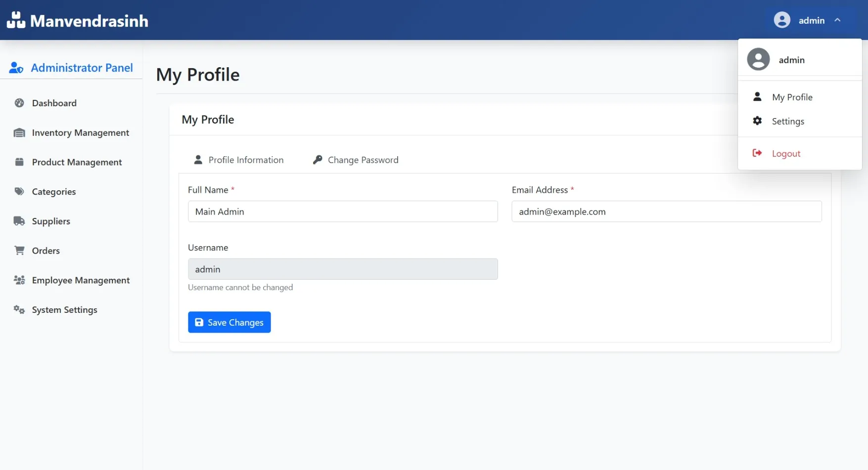This screenshot has width=868, height=470.
Task: Open Settings from the account dropdown
Action: (x=788, y=121)
